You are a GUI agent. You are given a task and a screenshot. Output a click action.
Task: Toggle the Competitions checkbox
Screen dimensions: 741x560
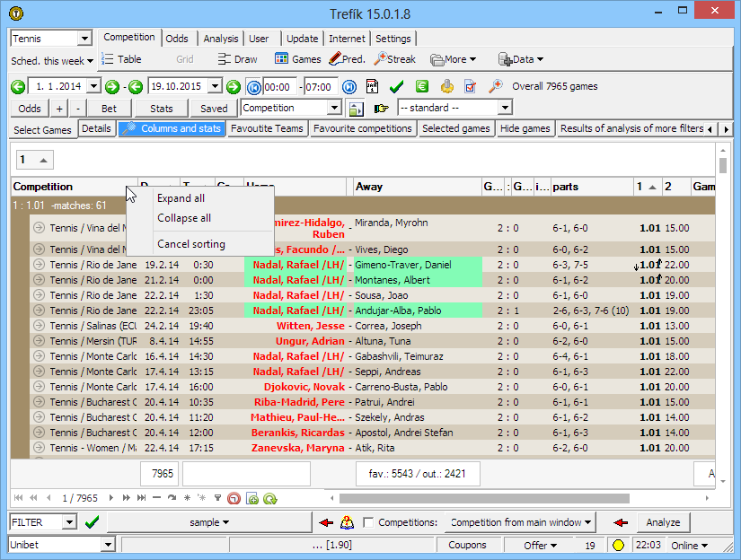(368, 522)
